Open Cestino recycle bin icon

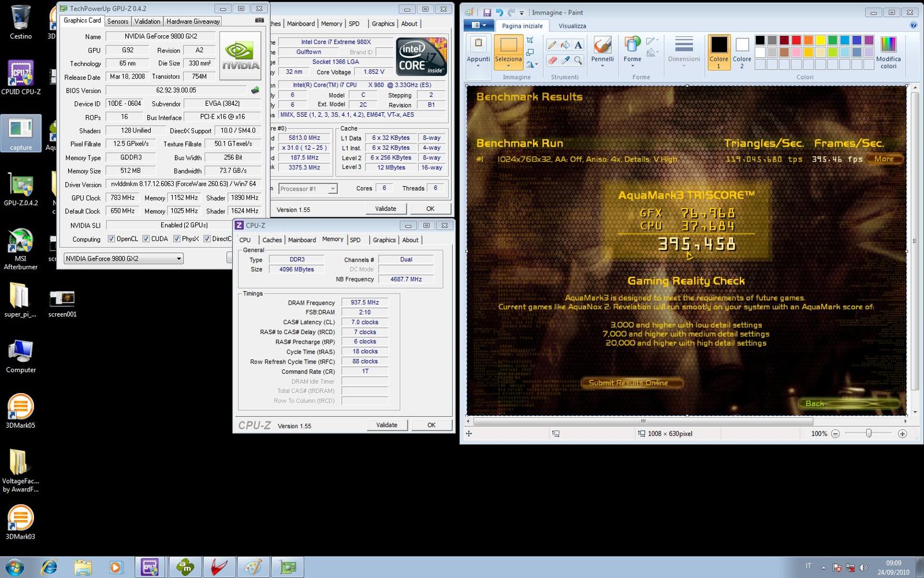pyautogui.click(x=21, y=22)
